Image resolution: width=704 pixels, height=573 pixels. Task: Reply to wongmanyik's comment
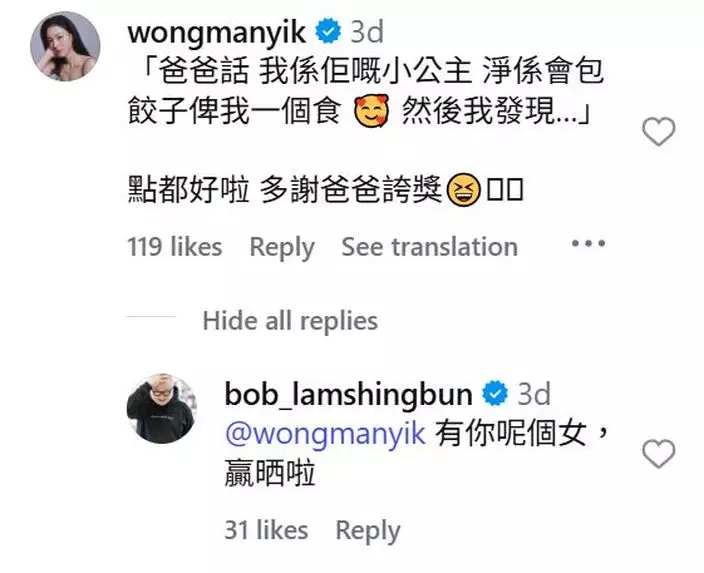click(x=282, y=248)
